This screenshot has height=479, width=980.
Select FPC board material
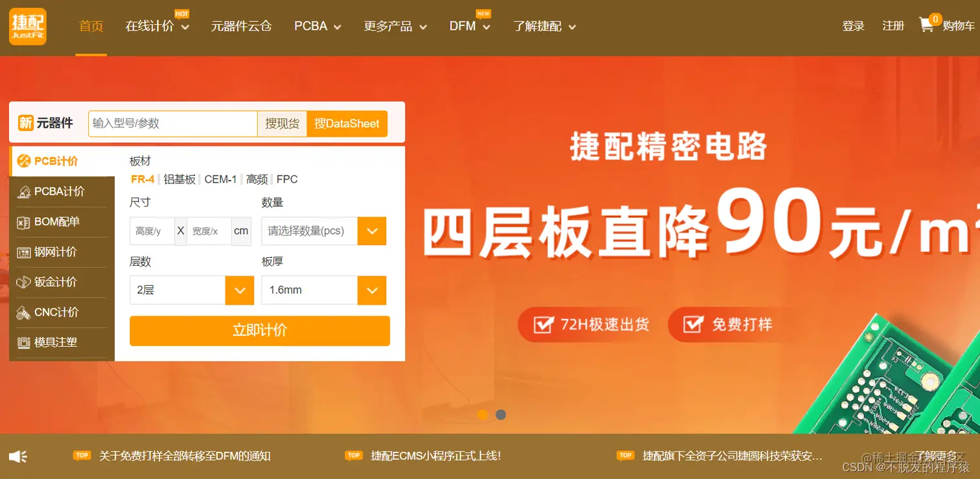tap(287, 180)
